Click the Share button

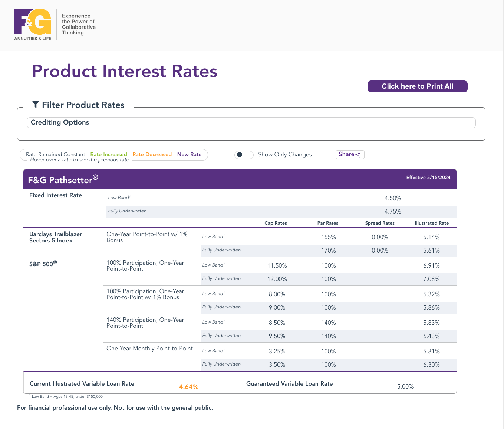coord(350,154)
